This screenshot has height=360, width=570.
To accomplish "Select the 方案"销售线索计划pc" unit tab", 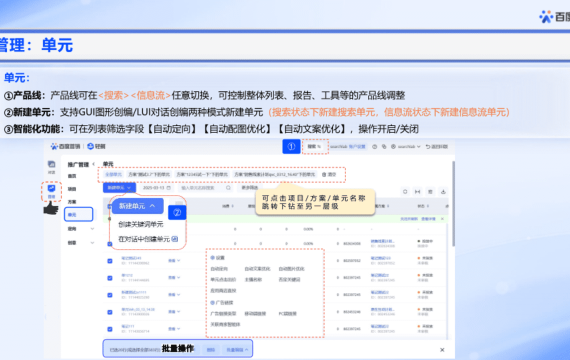I will tap(275, 175).
